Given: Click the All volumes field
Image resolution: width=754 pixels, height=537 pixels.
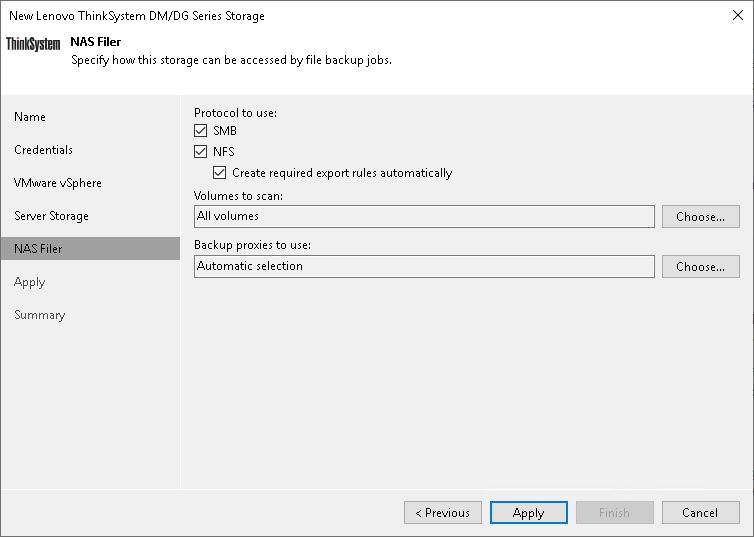Looking at the screenshot, I should tap(424, 217).
